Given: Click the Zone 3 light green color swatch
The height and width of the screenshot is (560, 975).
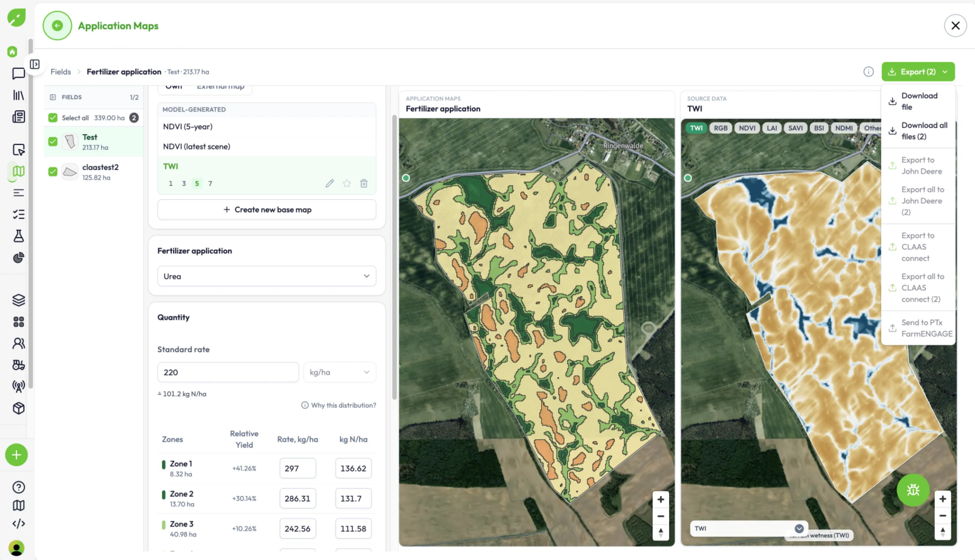Looking at the screenshot, I should (x=163, y=525).
